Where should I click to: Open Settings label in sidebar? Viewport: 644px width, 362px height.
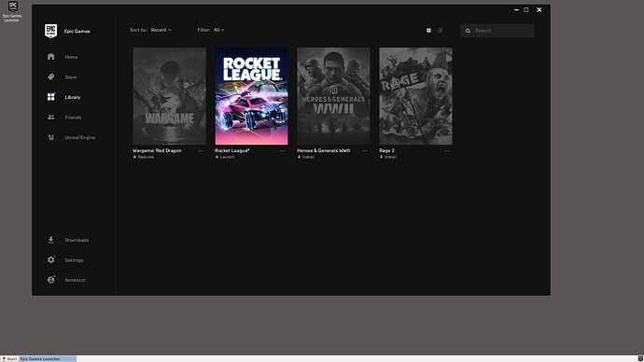pyautogui.click(x=74, y=260)
